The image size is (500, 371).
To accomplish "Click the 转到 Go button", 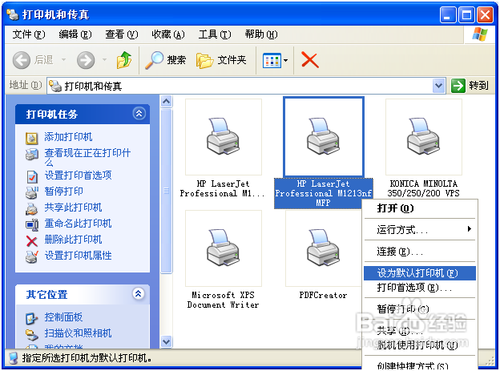I will click(x=470, y=86).
